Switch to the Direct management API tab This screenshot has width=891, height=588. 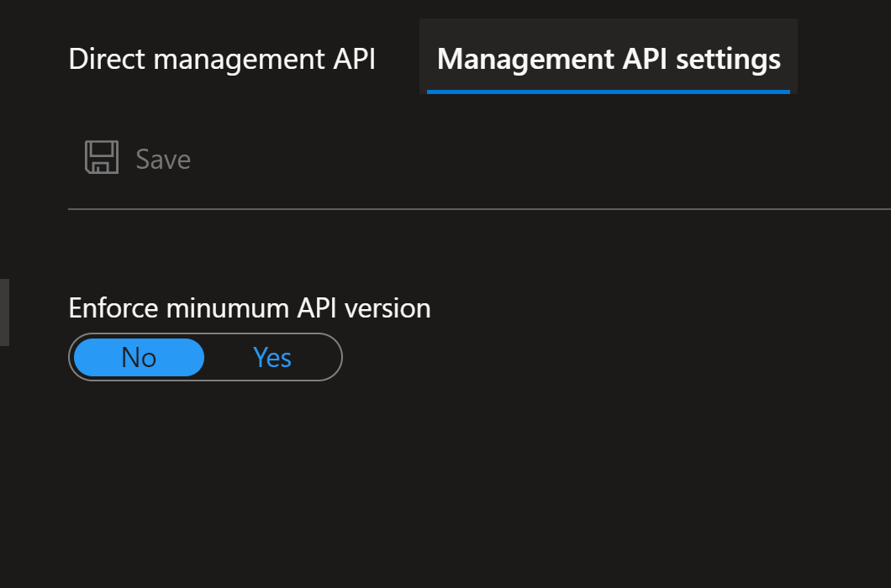click(222, 60)
